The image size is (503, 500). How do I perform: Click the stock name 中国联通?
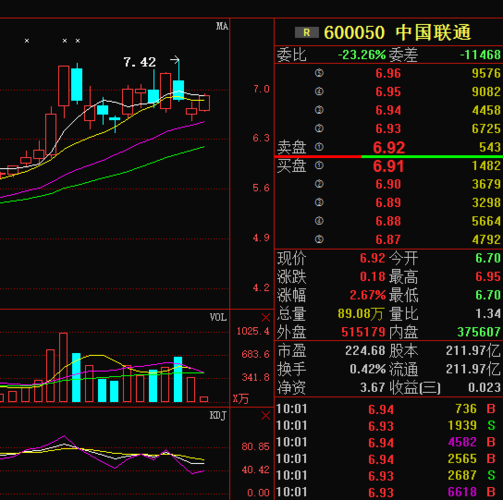[433, 32]
